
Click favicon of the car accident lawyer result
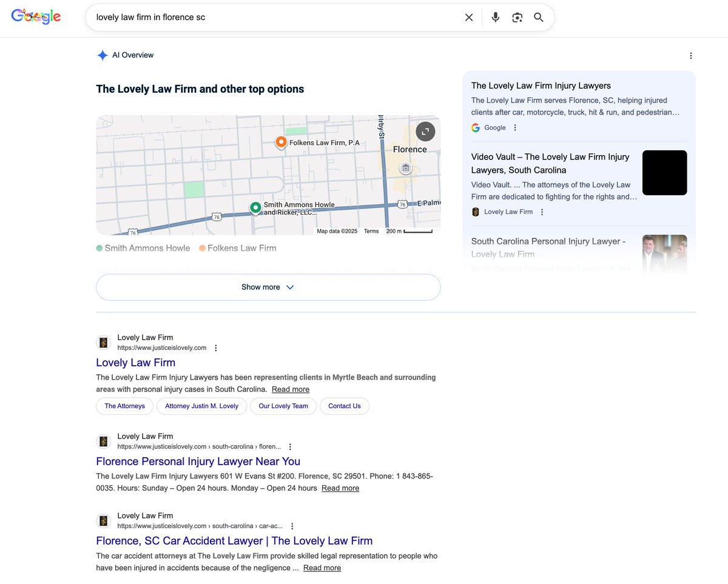pyautogui.click(x=104, y=521)
